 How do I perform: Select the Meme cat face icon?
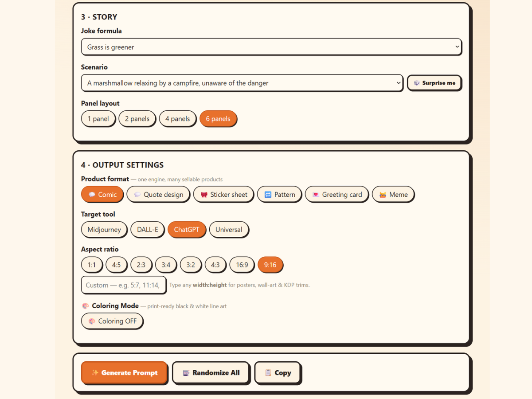(x=383, y=195)
